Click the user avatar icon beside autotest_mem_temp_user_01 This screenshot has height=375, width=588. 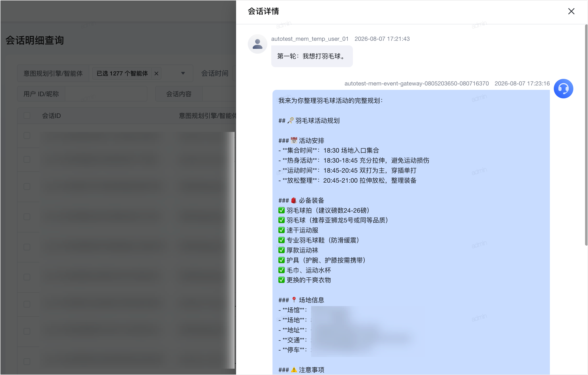coord(257,44)
